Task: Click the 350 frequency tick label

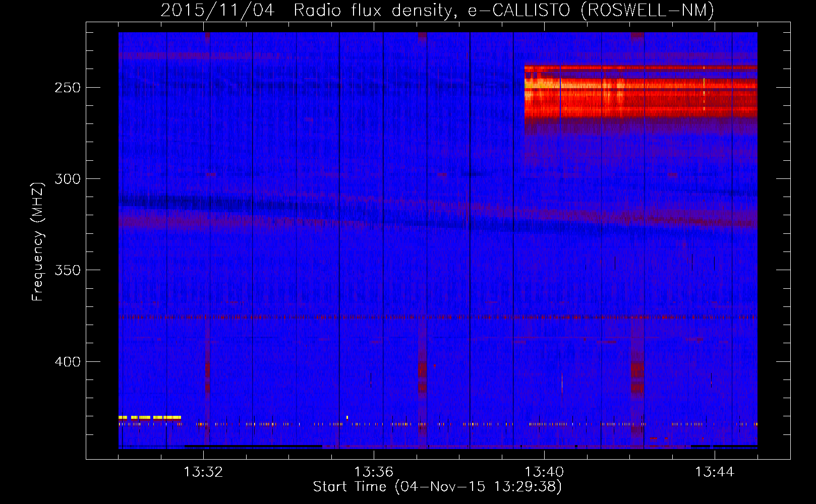Action: [x=68, y=270]
